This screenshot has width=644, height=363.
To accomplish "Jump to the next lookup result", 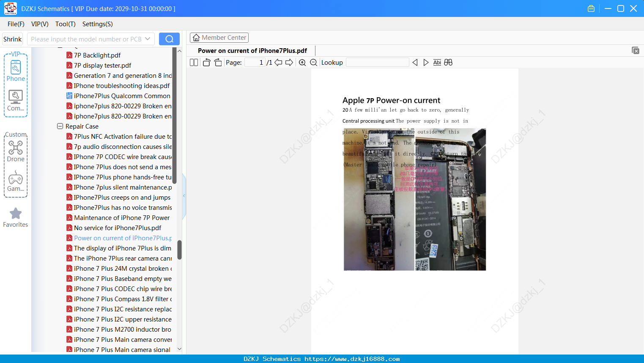I will pos(426,63).
